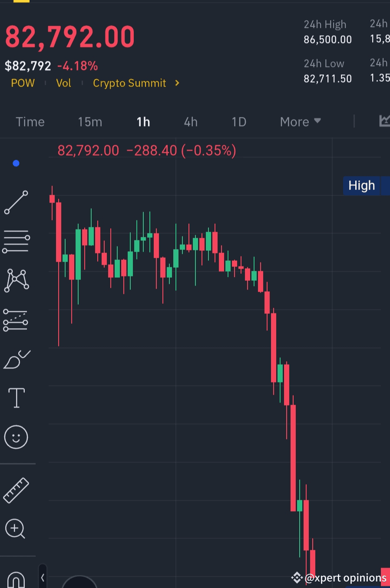Select the ruler measure tool
390x588 pixels.
pos(16,490)
